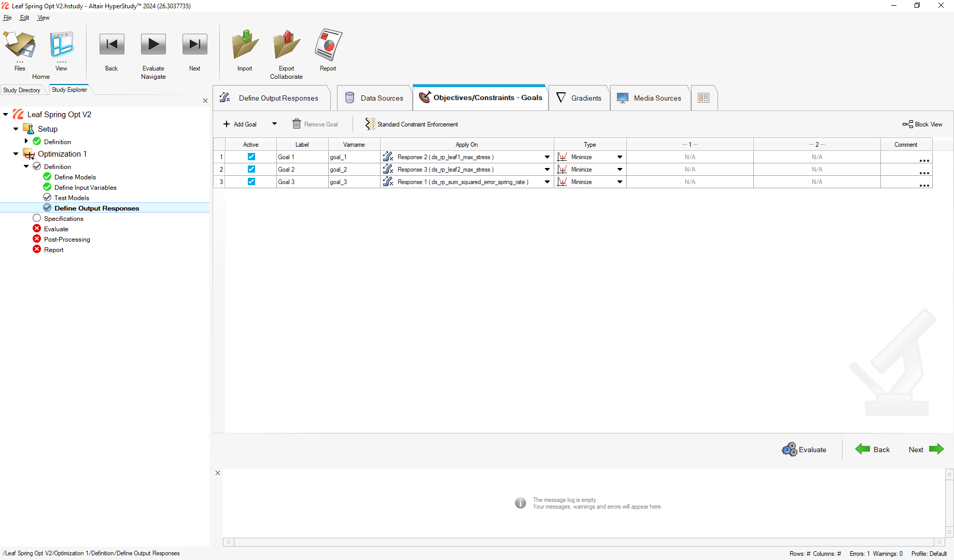Open the Add Goal dropdown arrow
954x560 pixels.
(275, 124)
